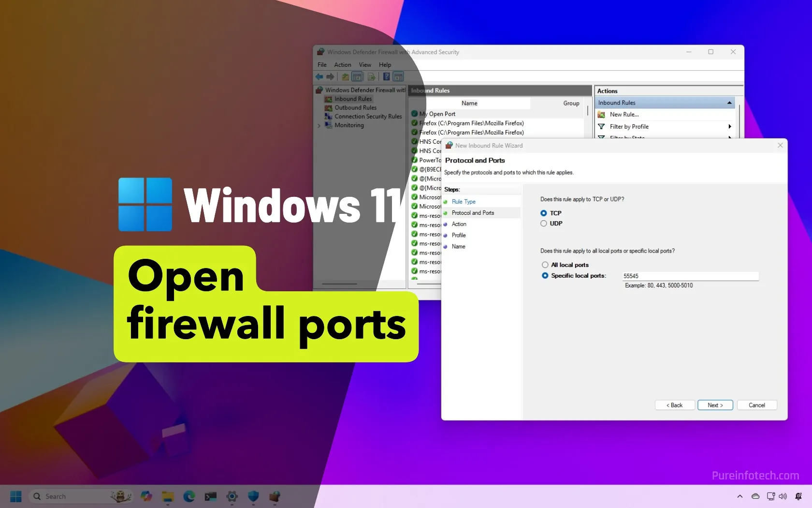
Task: Click the Back arrow in the firewall toolbar
Action: tap(319, 77)
